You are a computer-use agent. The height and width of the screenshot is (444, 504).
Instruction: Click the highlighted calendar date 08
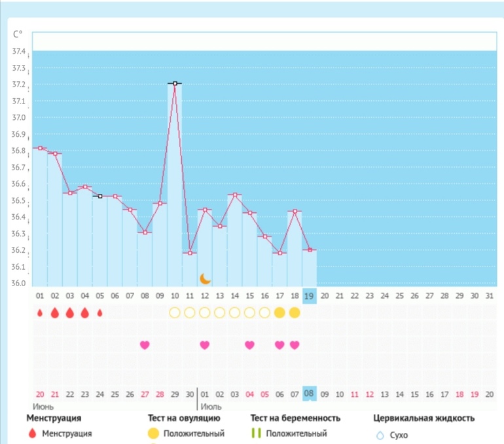(x=310, y=394)
